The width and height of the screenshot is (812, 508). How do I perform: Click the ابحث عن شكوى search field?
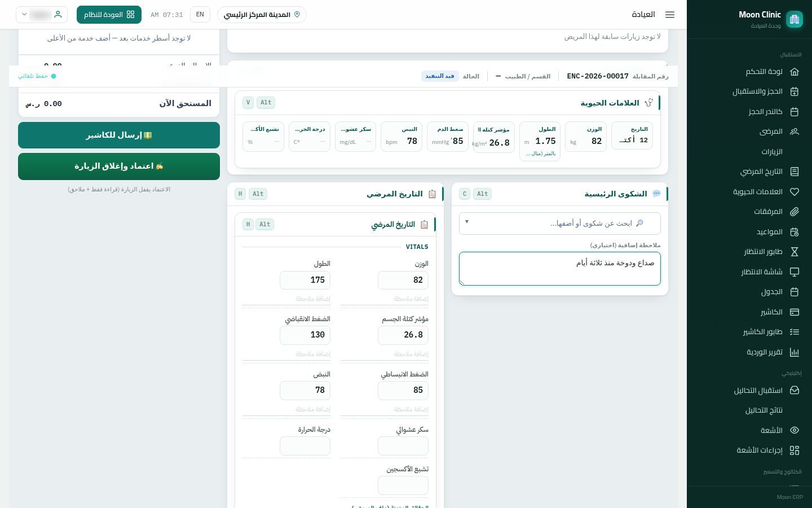click(560, 224)
